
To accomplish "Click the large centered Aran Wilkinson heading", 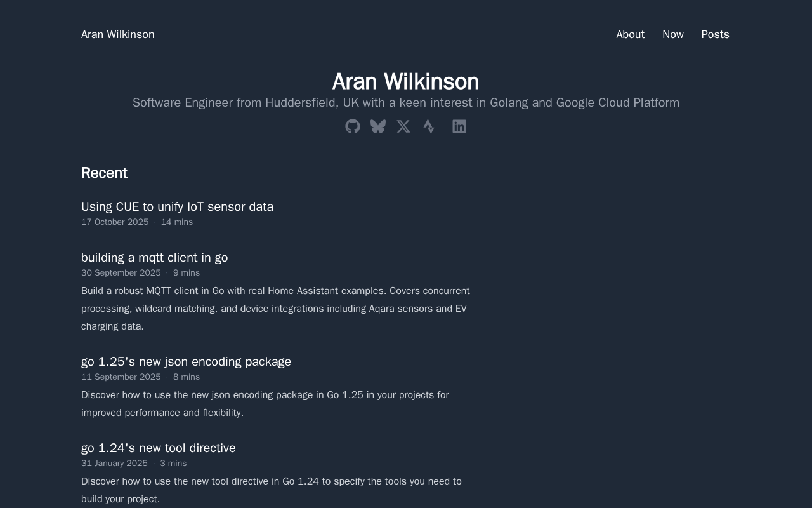I will pyautogui.click(x=405, y=81).
